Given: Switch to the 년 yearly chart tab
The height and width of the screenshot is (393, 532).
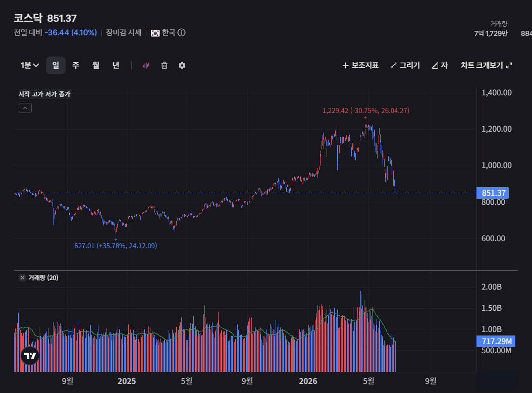Looking at the screenshot, I should tap(116, 65).
